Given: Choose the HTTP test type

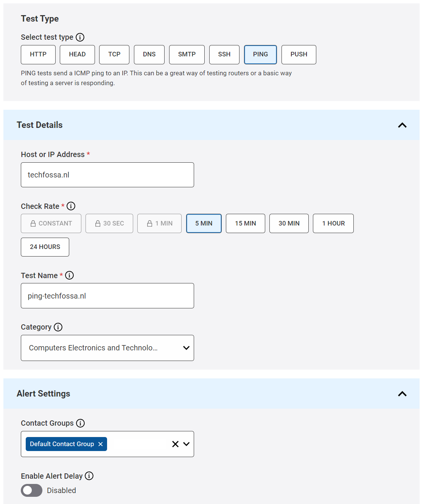Looking at the screenshot, I should click(x=38, y=54).
